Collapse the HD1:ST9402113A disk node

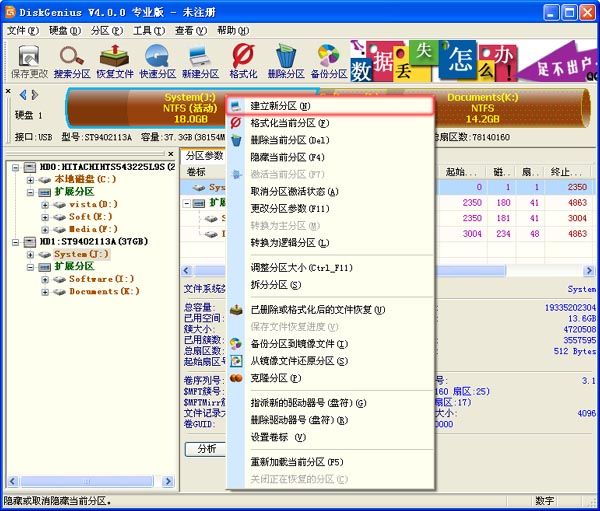15,242
